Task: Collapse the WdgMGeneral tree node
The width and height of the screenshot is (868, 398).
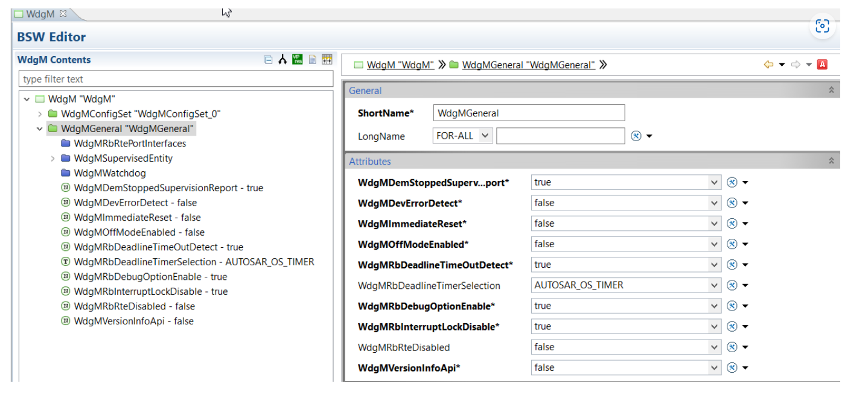Action: coord(39,128)
